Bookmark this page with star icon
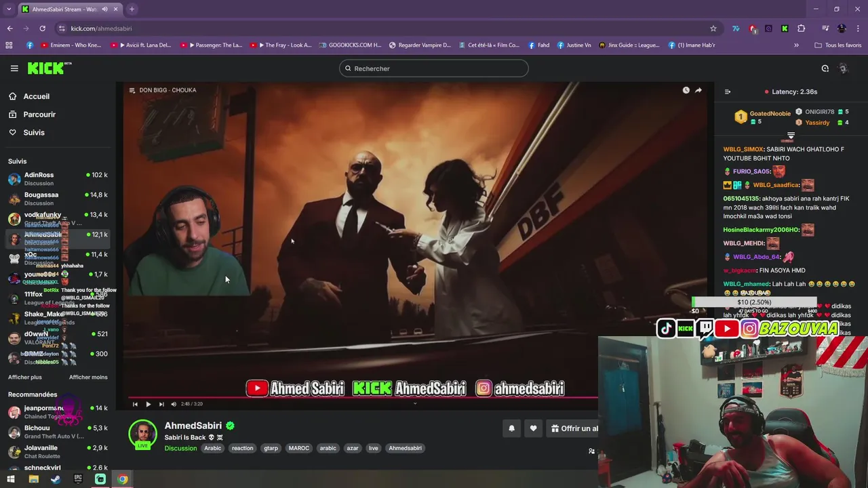 click(713, 28)
